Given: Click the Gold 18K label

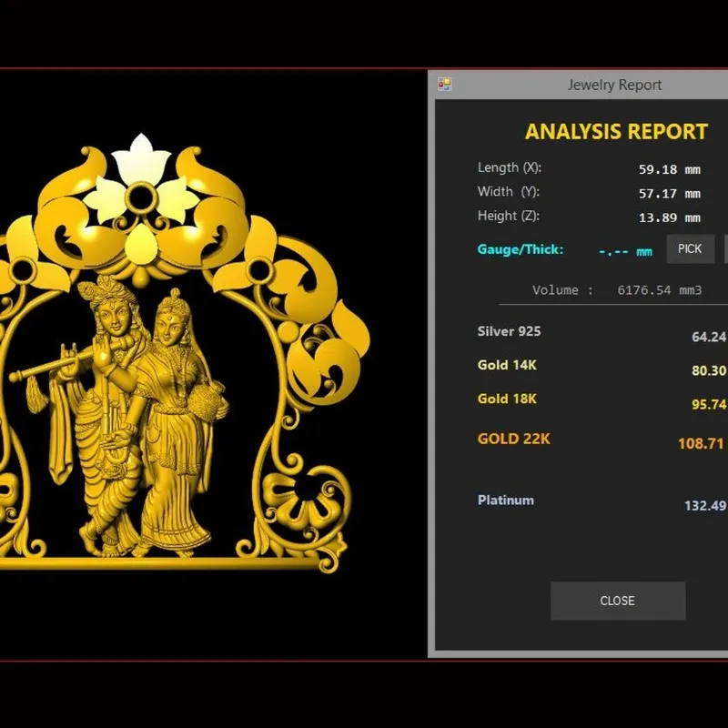Looking at the screenshot, I should tap(507, 399).
